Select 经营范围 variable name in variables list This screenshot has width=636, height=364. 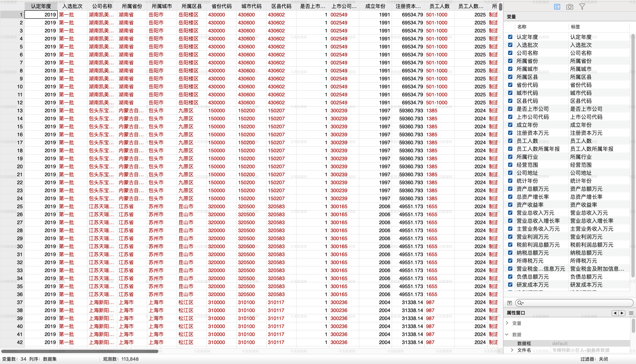click(527, 165)
